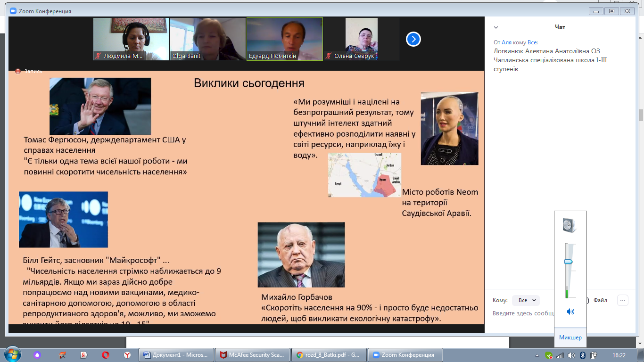Open the Windows Start menu
The height and width of the screenshot is (362, 644).
pyautogui.click(x=12, y=355)
